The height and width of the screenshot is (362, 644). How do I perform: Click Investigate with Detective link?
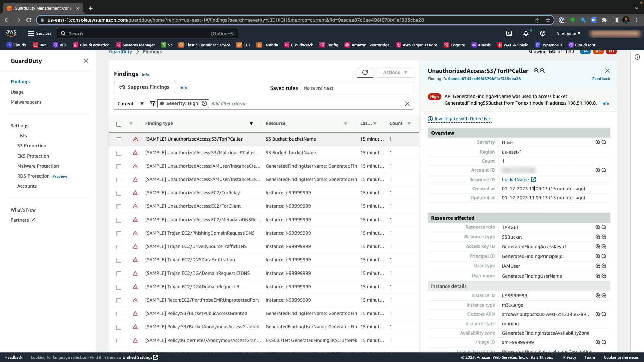[462, 119]
